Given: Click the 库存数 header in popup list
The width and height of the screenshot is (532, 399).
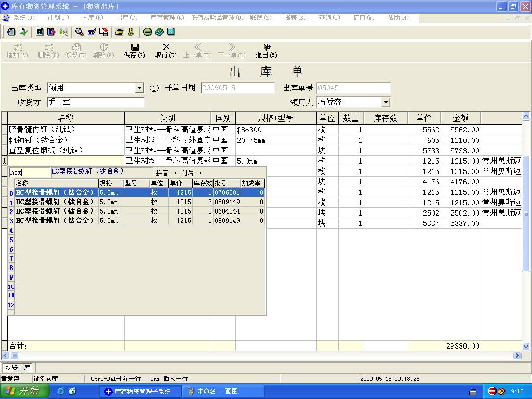Looking at the screenshot, I should pyautogui.click(x=203, y=183).
